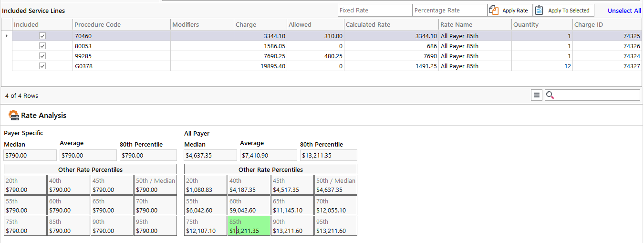The width and height of the screenshot is (644, 243).
Task: Click the row indicator arrow for 70460
Action: coord(6,36)
